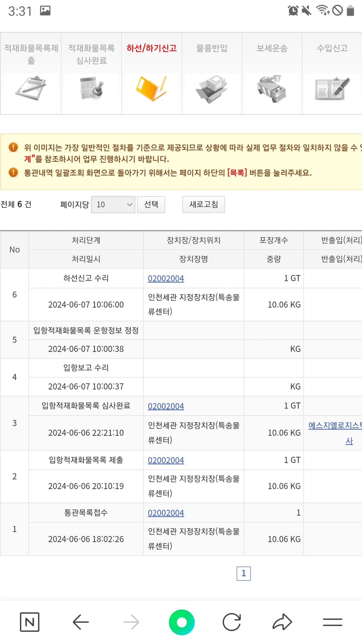This screenshot has height=644, width=362.
Task: Click the timestamp 2024-06-06 22:21:10
Action: coord(86,433)
